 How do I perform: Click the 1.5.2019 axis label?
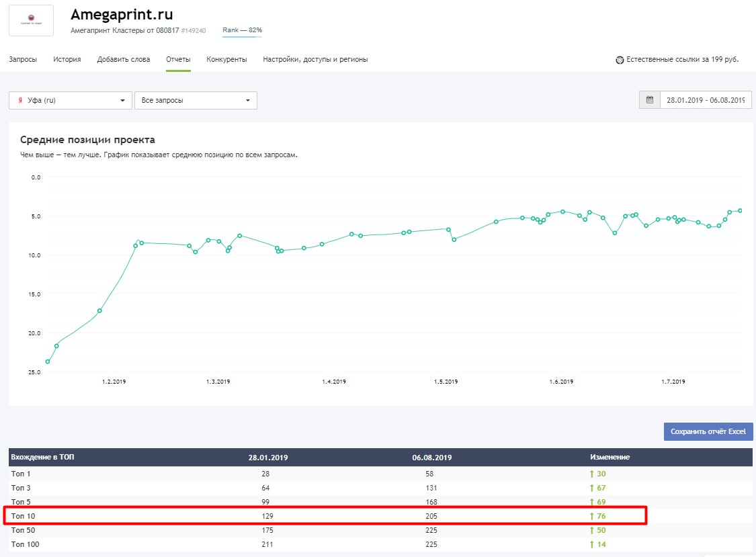click(446, 382)
